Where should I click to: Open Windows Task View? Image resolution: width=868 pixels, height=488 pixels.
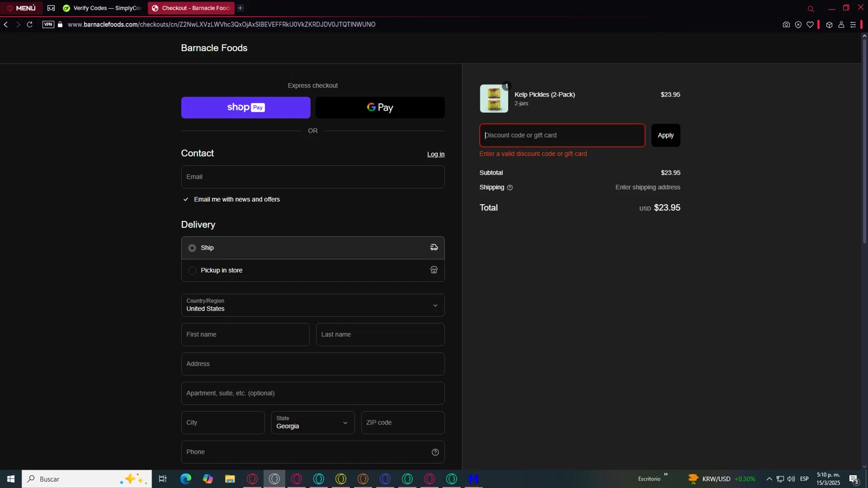click(x=163, y=479)
